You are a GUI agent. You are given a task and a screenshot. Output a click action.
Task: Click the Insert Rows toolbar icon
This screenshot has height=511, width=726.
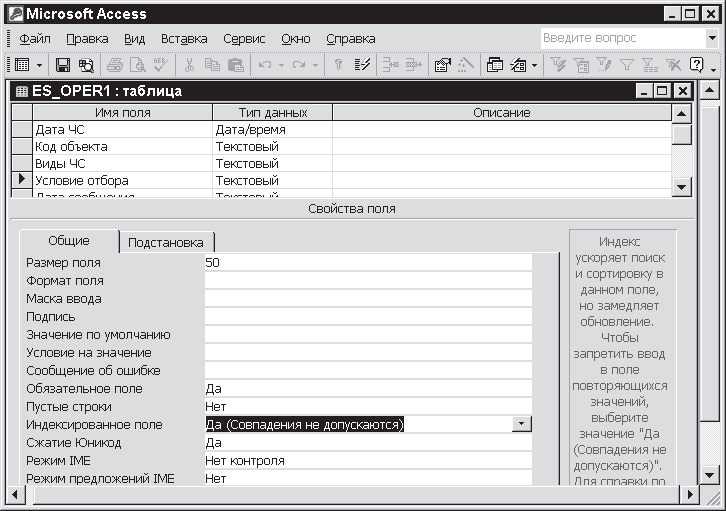[391, 65]
